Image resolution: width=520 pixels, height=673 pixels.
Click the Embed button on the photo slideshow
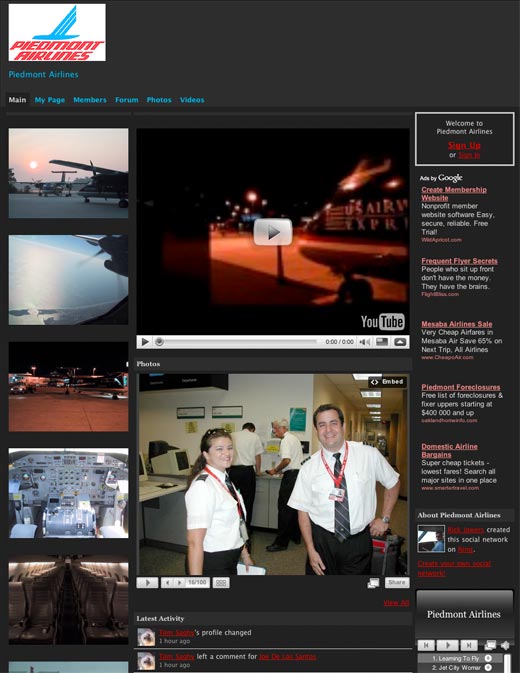pyautogui.click(x=387, y=382)
